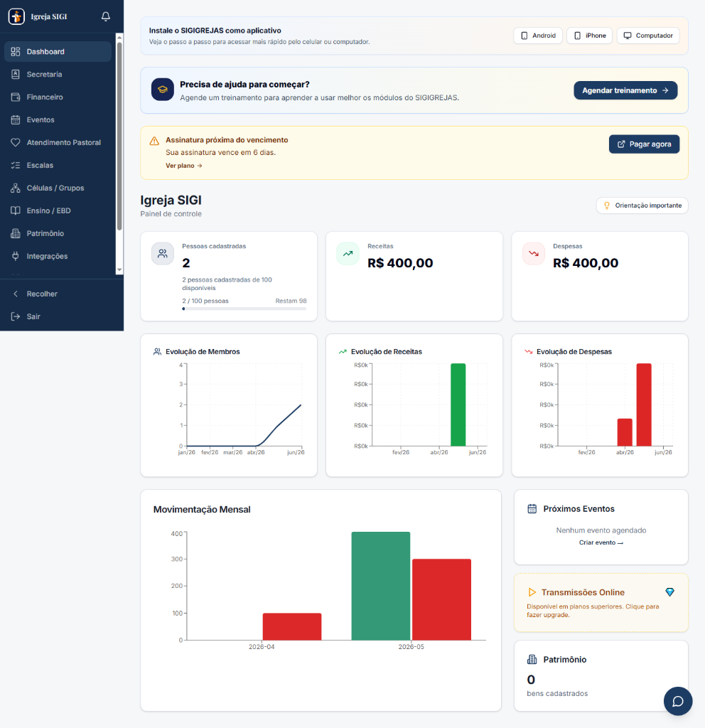This screenshot has width=705, height=728.
Task: Click the iPhone install button
Action: click(x=590, y=36)
